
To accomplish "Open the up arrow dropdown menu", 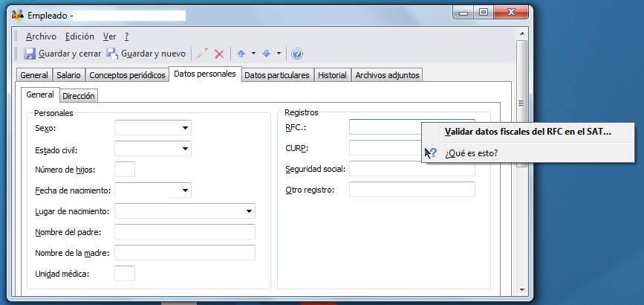I will click(x=253, y=54).
